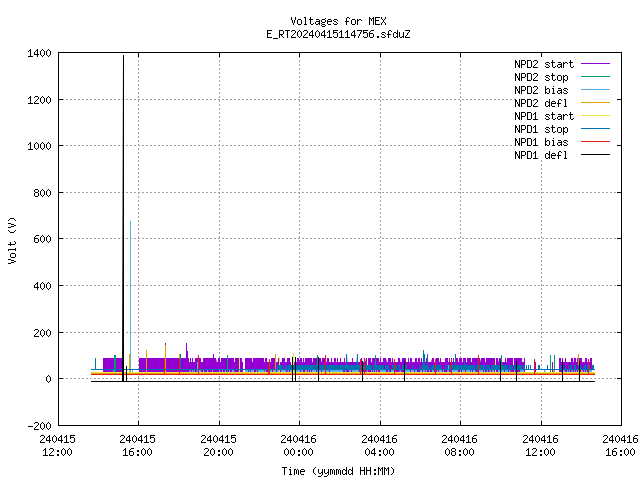
Task: Click the 1000 y-axis tick label
Action: 39,146
